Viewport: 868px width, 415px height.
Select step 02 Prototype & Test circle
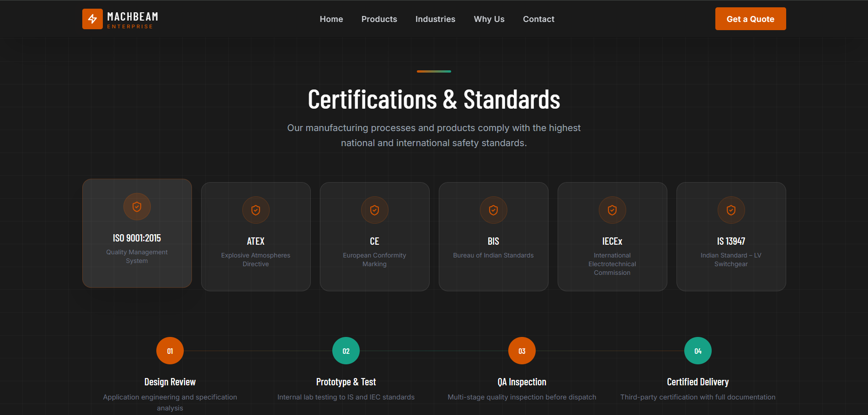[x=346, y=351]
